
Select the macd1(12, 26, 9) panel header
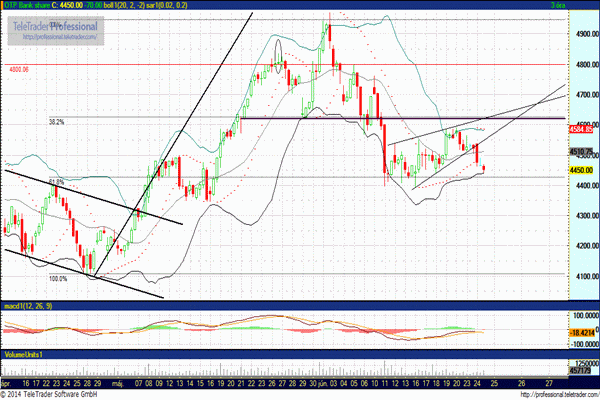[x=28, y=306]
